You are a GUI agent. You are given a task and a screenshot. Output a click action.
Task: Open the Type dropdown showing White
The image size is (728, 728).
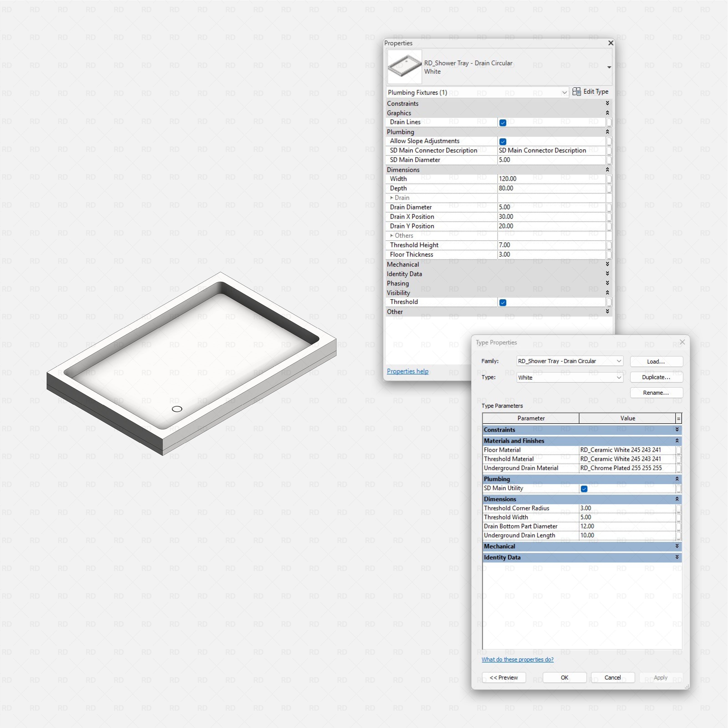click(570, 377)
